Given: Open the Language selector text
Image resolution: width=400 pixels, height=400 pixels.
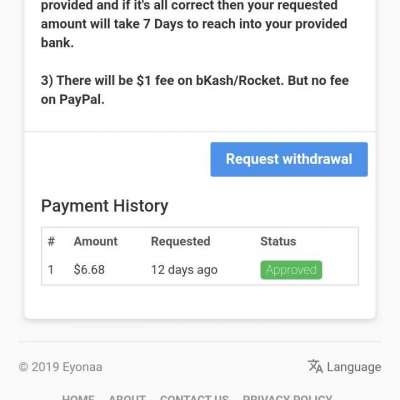Looking at the screenshot, I should tap(354, 367).
